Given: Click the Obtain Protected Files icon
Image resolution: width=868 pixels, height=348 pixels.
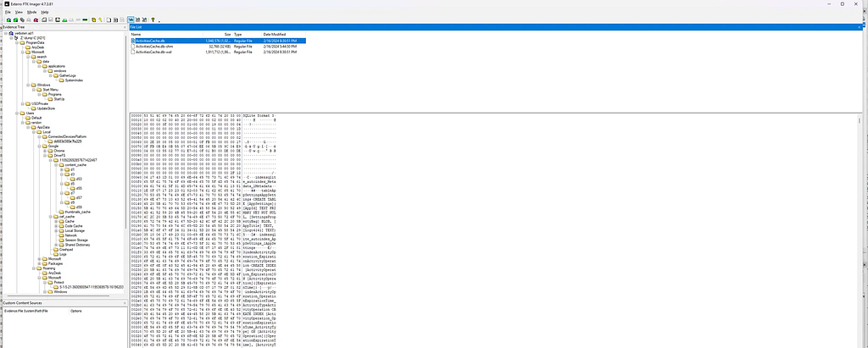Looking at the screenshot, I should coord(93,20).
